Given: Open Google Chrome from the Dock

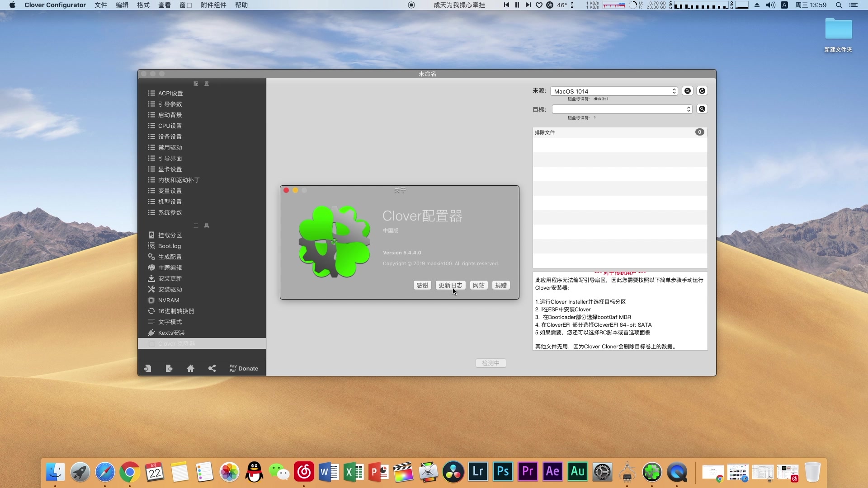Looking at the screenshot, I should (130, 472).
